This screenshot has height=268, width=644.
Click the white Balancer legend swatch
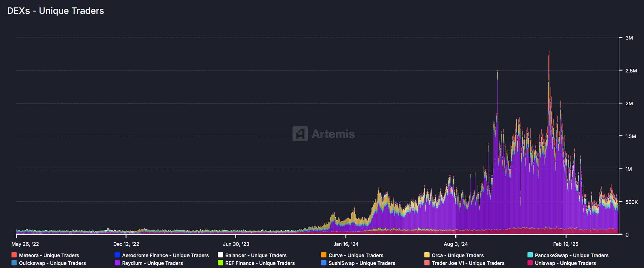pyautogui.click(x=220, y=255)
